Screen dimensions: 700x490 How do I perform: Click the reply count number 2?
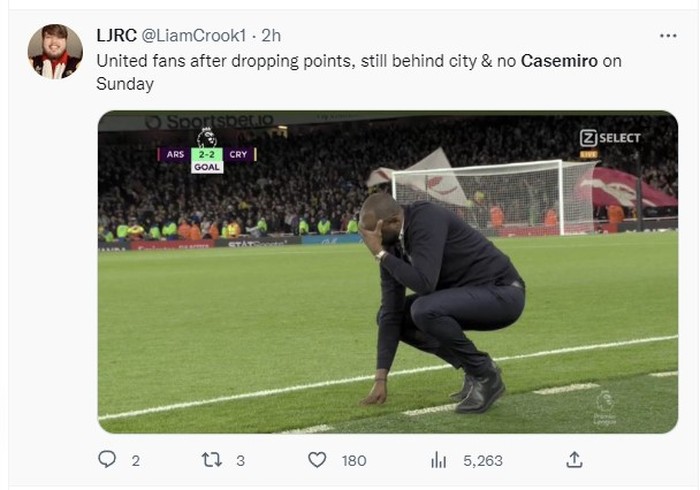[x=135, y=460]
